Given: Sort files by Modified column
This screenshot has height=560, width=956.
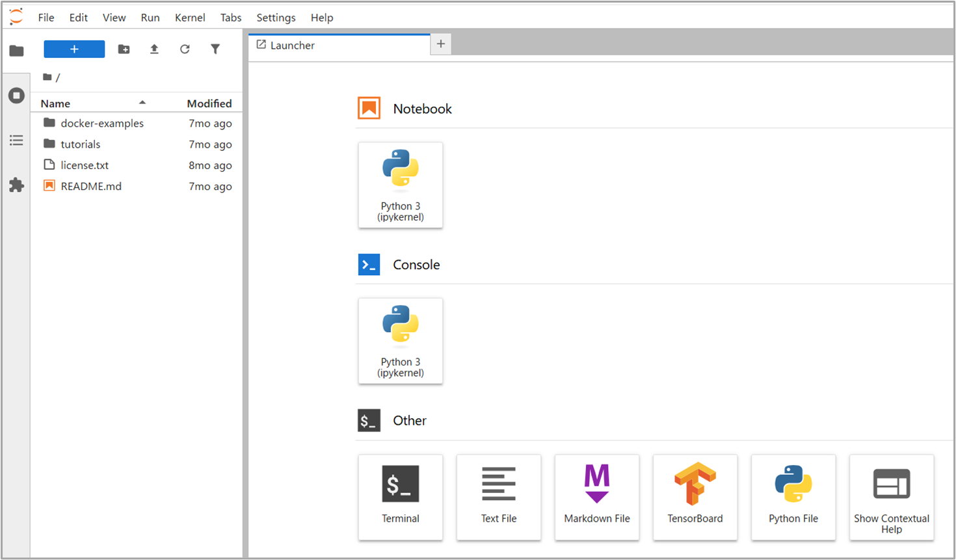Looking at the screenshot, I should tap(209, 103).
